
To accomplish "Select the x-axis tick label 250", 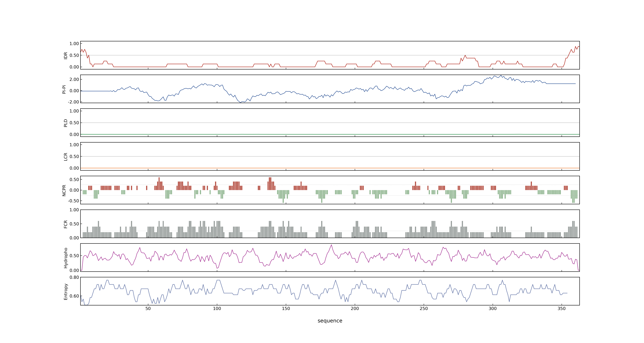I will (424, 309).
